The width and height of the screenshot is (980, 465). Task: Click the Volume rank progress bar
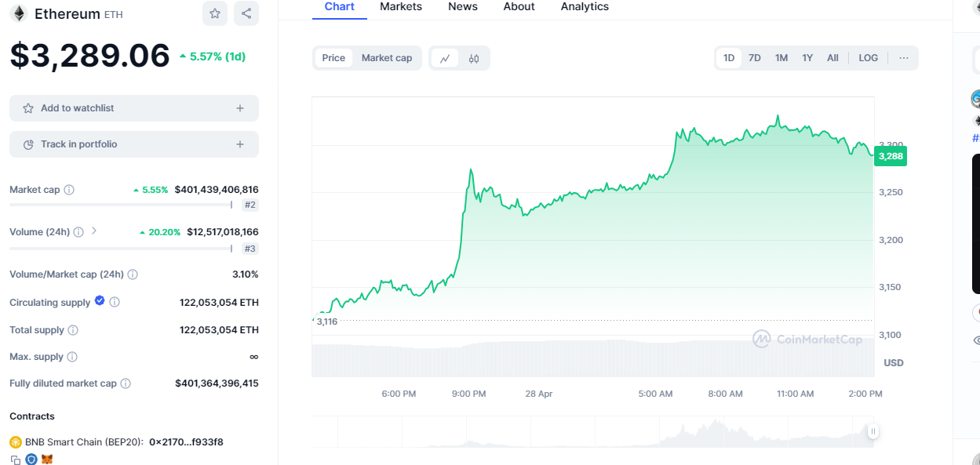(x=121, y=248)
